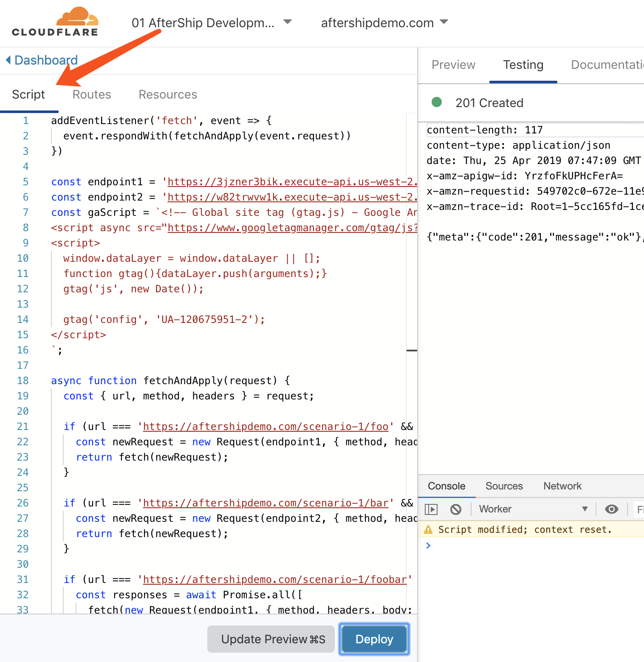
Task: Click the eye live expression icon
Action: pos(611,509)
